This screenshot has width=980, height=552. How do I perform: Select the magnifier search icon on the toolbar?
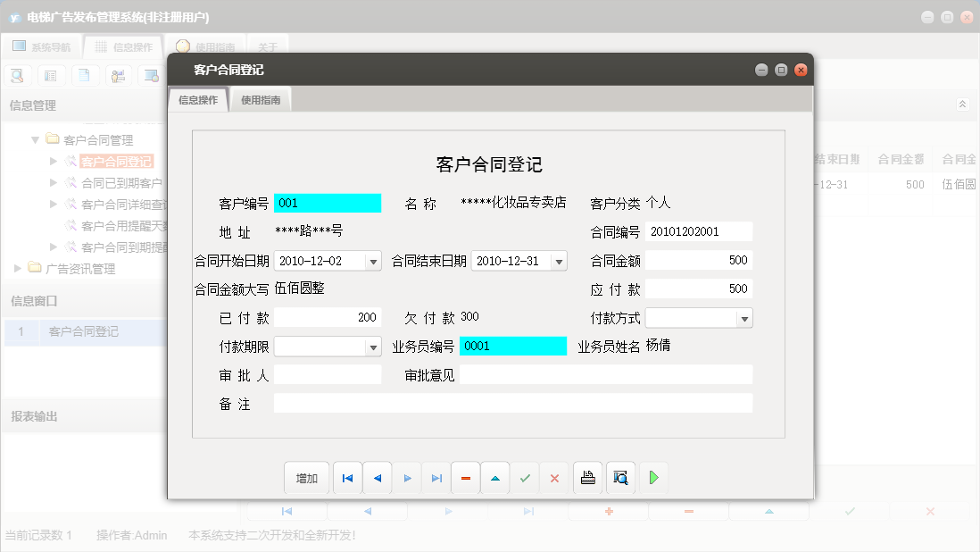tap(17, 75)
